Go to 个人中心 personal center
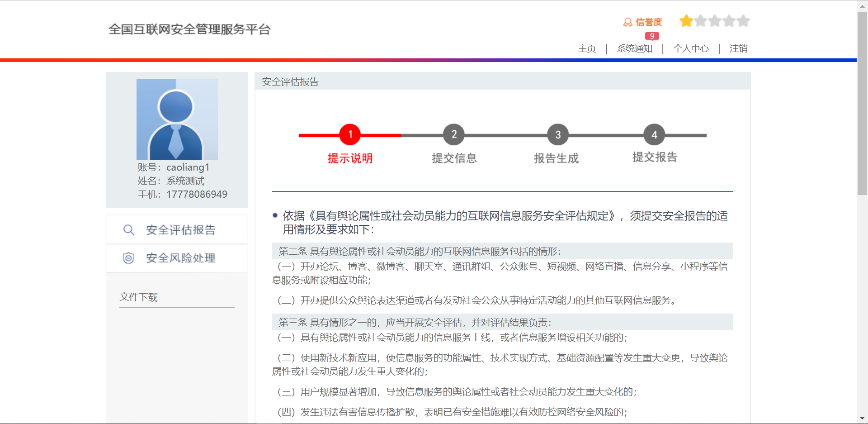This screenshot has width=868, height=424. (x=691, y=48)
